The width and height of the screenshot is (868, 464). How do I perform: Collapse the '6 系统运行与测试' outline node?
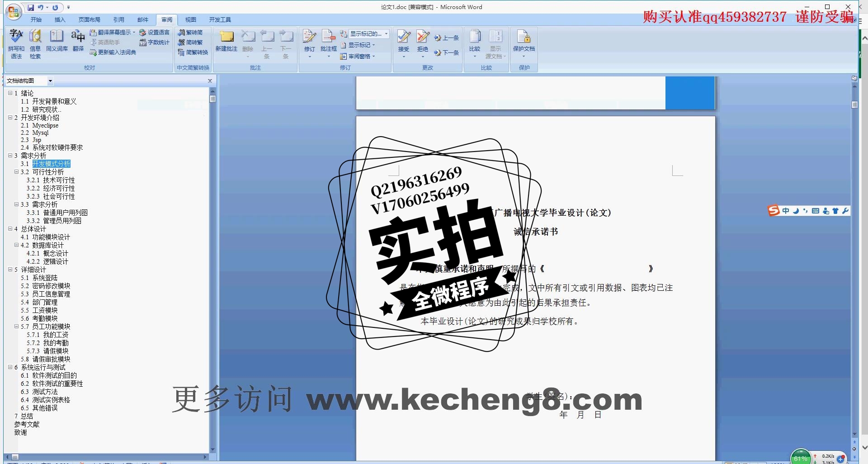pos(10,367)
